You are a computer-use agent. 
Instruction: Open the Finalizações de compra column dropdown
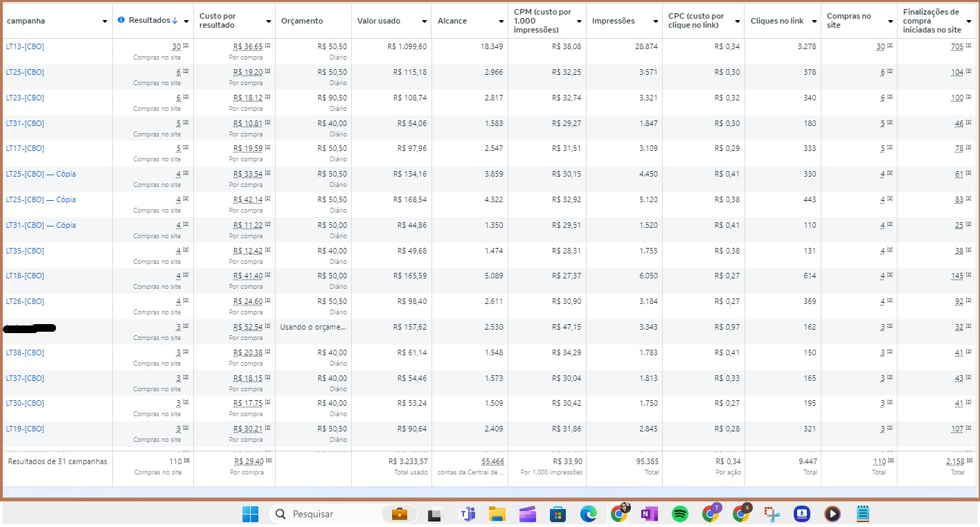tap(969, 21)
